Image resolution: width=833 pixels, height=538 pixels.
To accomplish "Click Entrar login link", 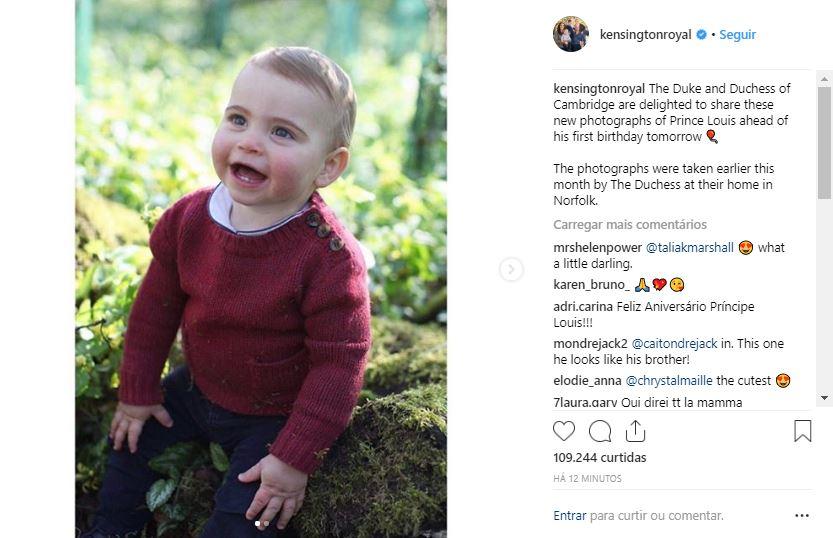I will click(569, 516).
